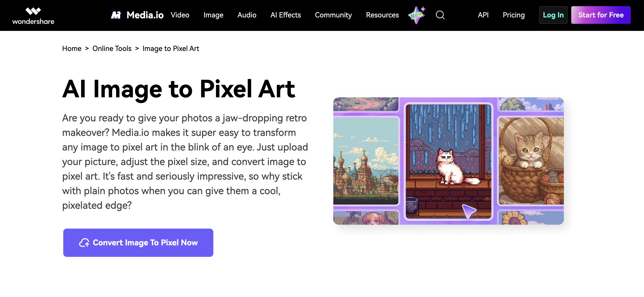Click the purple play arrow cursor
This screenshot has width=644, height=297.
click(468, 211)
